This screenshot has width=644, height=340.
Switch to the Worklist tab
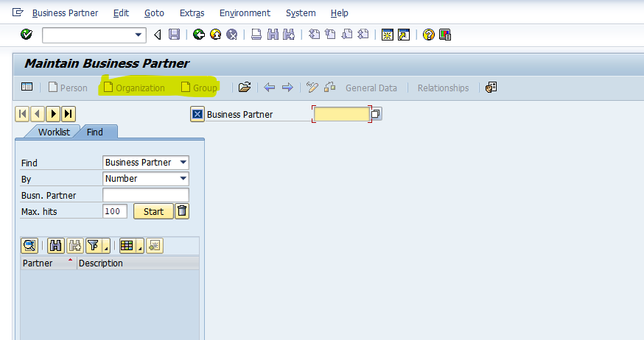54,132
